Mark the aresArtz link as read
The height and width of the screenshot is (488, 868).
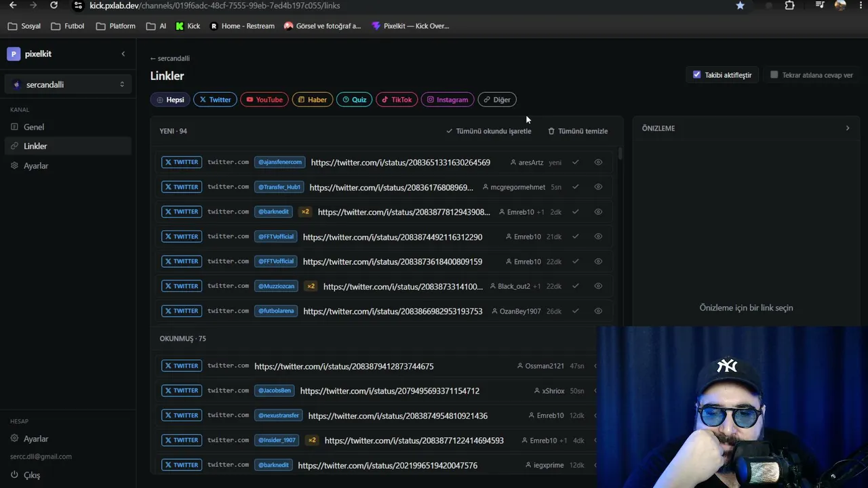pos(576,163)
